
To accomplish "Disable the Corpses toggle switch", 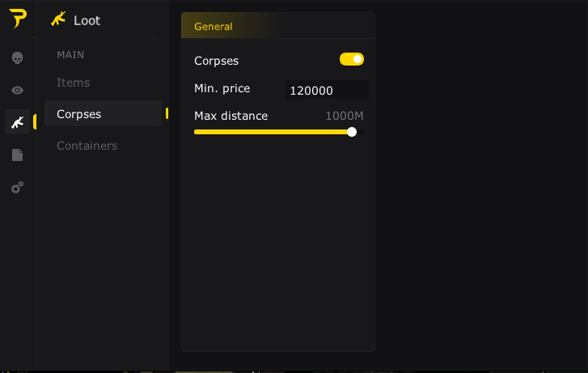I will (352, 59).
